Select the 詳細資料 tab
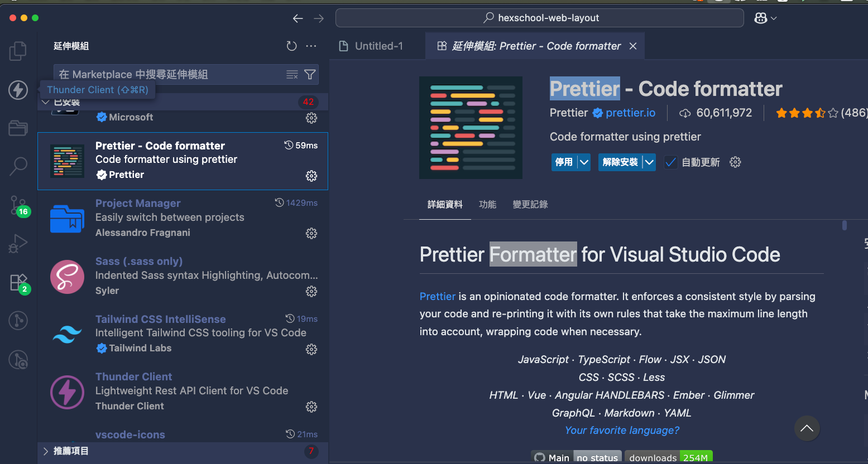868x464 pixels. pyautogui.click(x=445, y=205)
